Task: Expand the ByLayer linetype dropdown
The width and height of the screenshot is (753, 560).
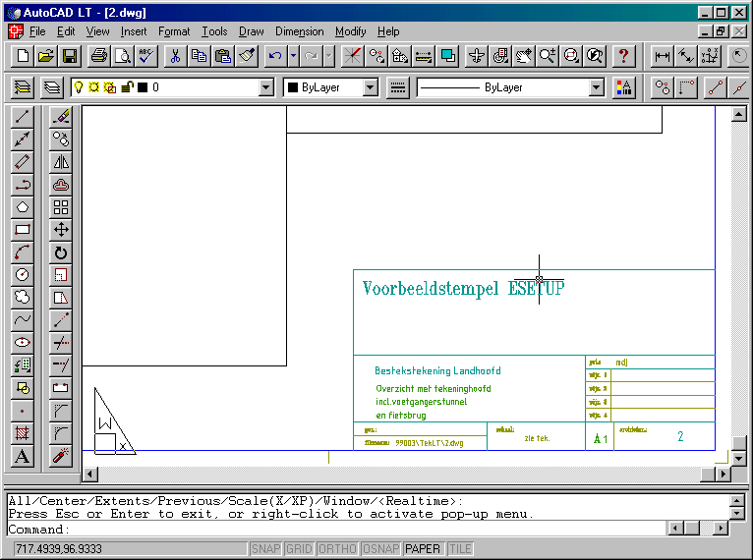Action: click(x=597, y=87)
